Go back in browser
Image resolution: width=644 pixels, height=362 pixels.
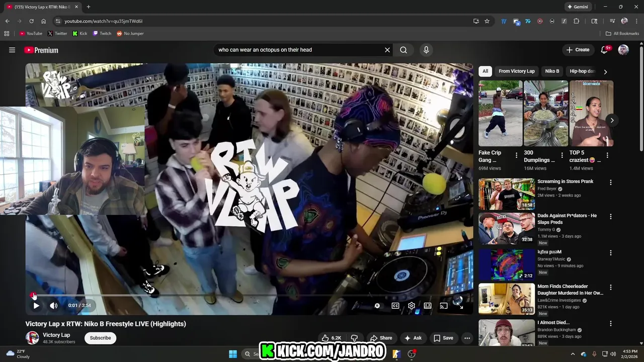(x=7, y=21)
